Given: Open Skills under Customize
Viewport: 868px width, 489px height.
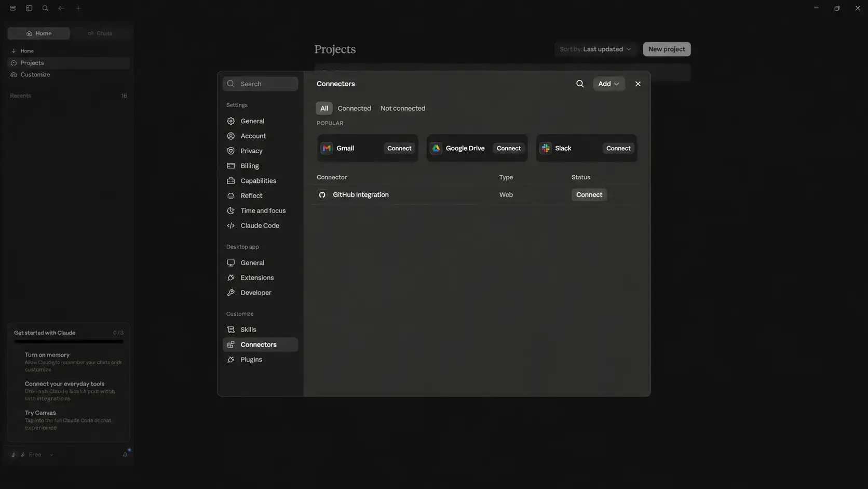Looking at the screenshot, I should click(260, 329).
